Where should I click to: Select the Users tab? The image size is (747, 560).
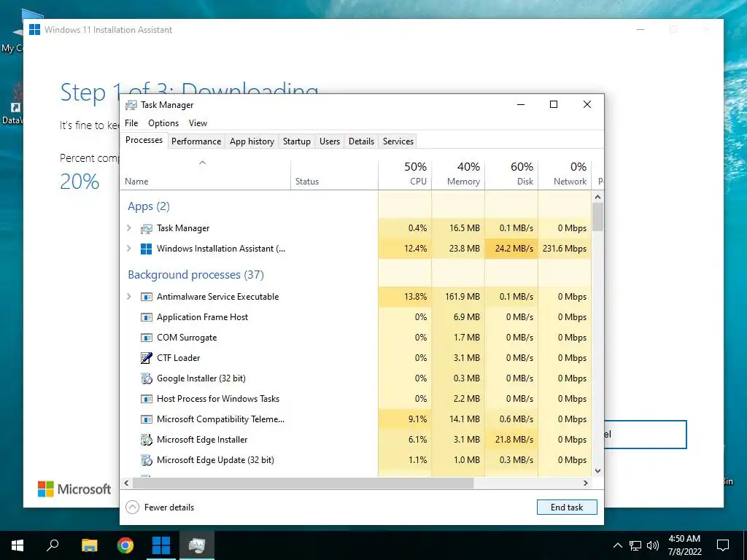(330, 141)
